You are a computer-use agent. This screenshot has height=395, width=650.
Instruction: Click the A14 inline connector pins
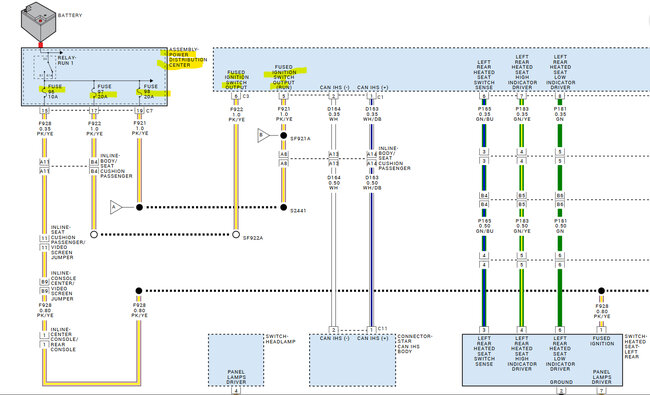click(372, 159)
